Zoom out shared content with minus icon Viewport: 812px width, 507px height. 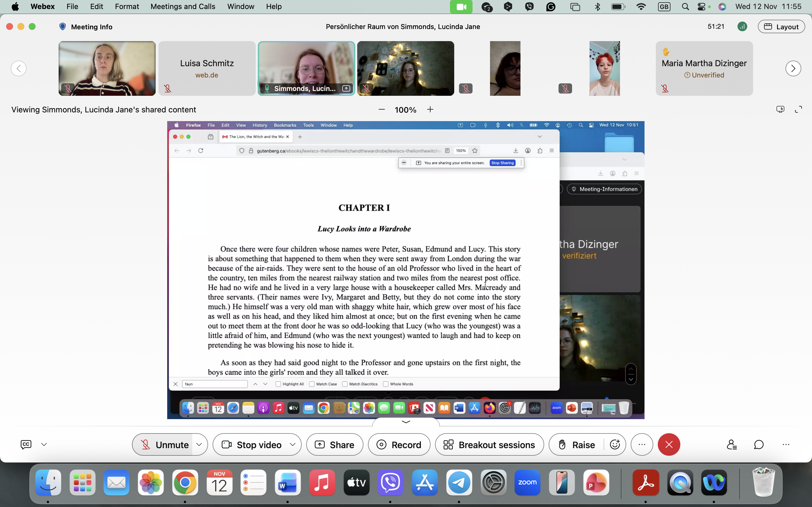tap(381, 110)
